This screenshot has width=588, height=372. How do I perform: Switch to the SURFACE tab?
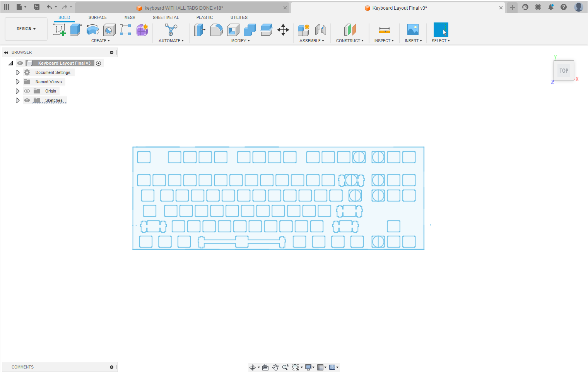97,17
